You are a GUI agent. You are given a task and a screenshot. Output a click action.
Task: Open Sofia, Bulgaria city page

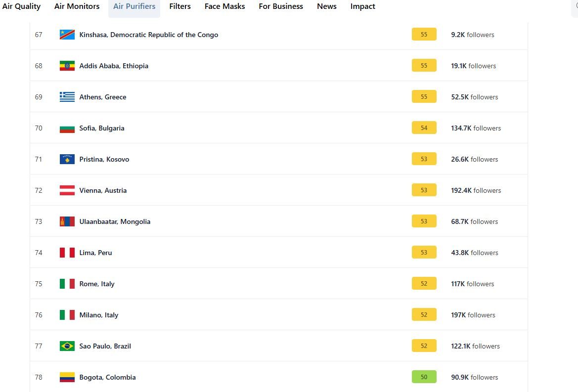102,128
